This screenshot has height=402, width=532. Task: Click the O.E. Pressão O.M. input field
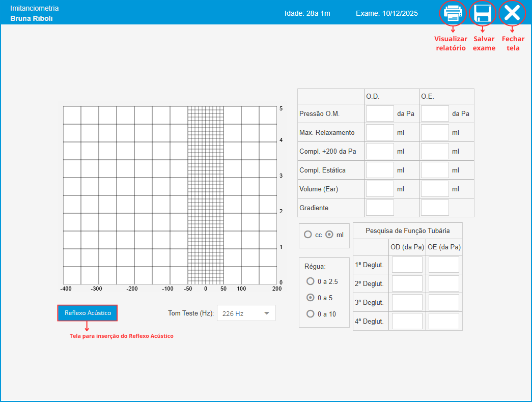coord(435,113)
